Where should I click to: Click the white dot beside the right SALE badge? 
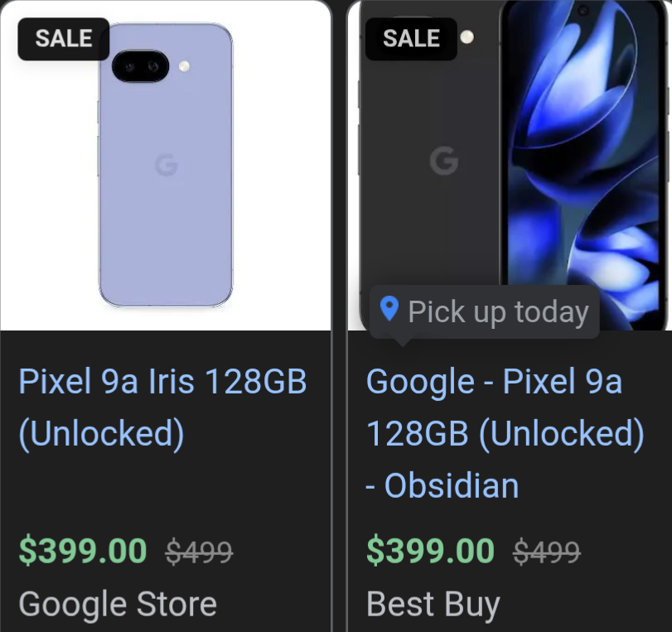(x=468, y=36)
